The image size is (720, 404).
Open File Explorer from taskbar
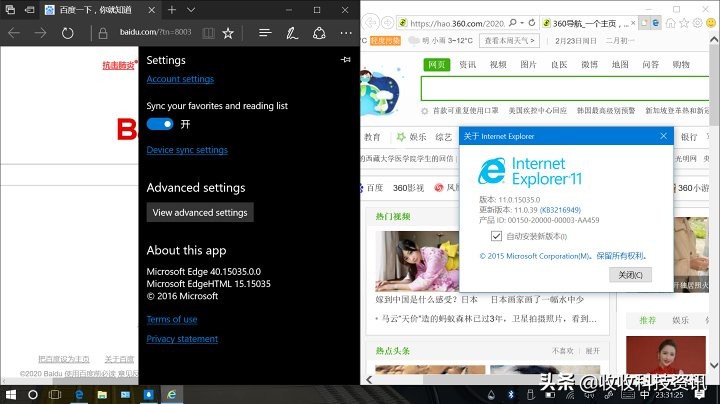click(102, 395)
